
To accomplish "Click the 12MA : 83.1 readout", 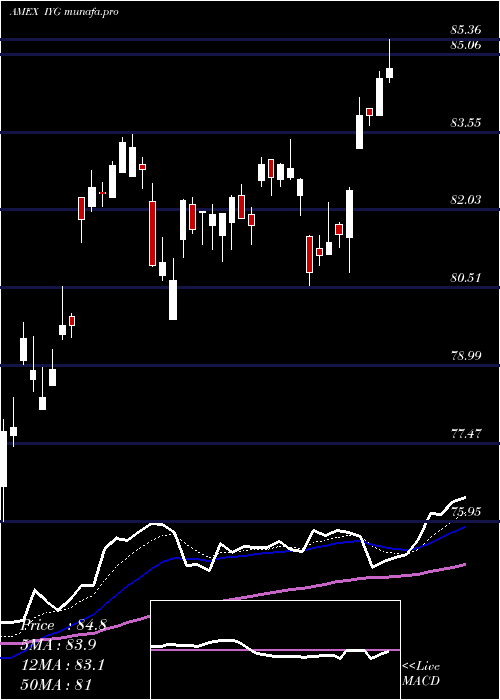I will 64,665.
